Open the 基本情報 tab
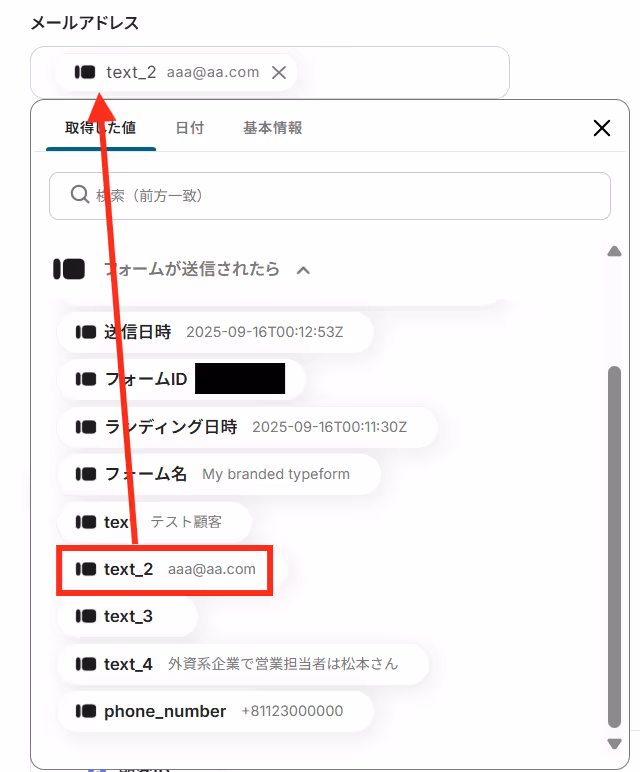640x772 pixels. coord(272,128)
